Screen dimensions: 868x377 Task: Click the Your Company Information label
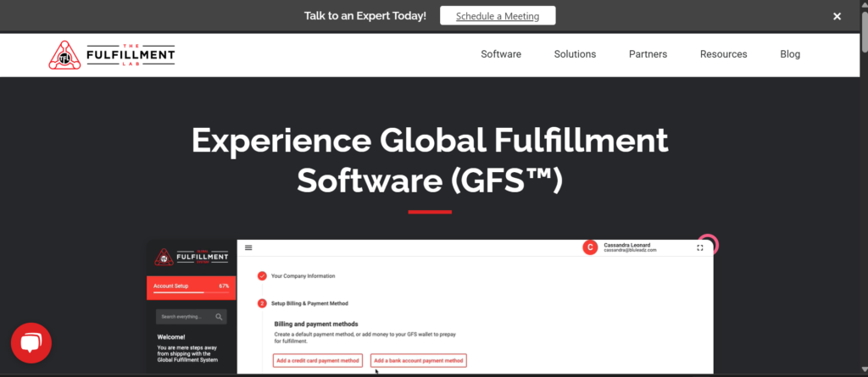(x=303, y=275)
